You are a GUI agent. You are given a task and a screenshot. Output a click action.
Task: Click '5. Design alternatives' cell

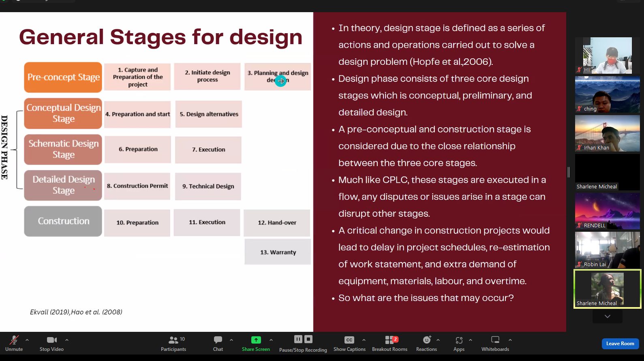[x=209, y=114]
